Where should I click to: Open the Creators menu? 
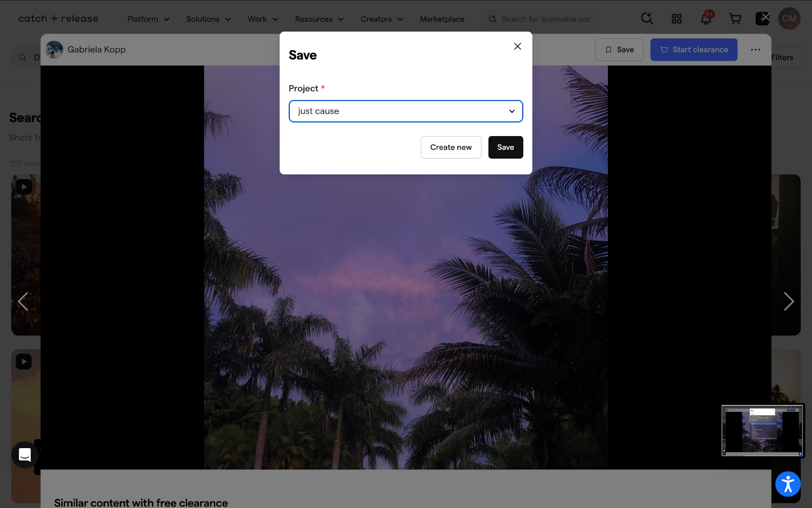(x=382, y=19)
